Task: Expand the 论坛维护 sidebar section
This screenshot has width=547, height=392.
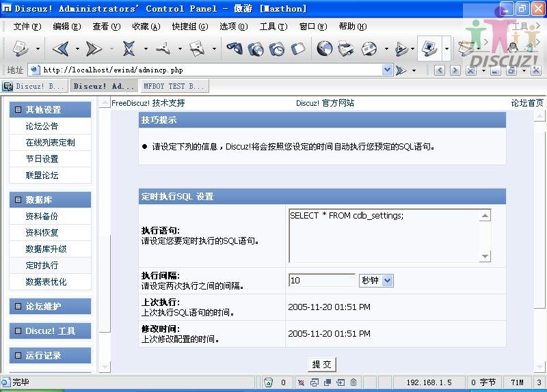Action: tap(18, 306)
